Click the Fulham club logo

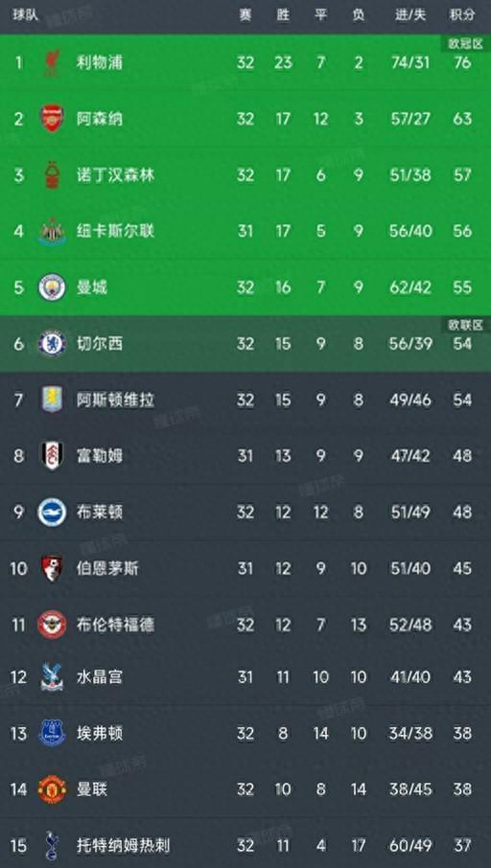[x=52, y=456]
